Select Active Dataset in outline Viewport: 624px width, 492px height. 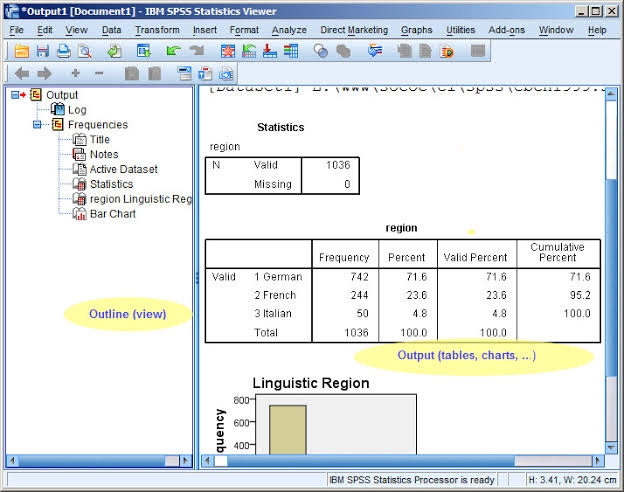coord(123,169)
